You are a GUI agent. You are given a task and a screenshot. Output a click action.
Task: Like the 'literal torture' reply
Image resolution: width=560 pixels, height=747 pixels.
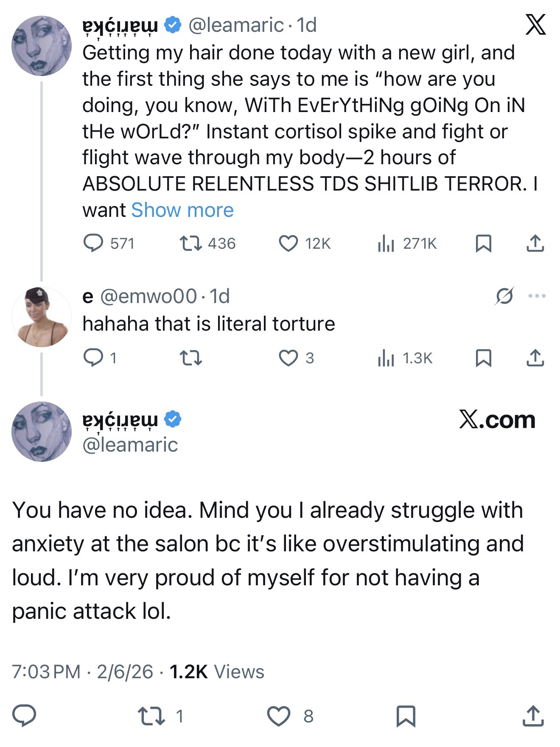click(x=288, y=358)
